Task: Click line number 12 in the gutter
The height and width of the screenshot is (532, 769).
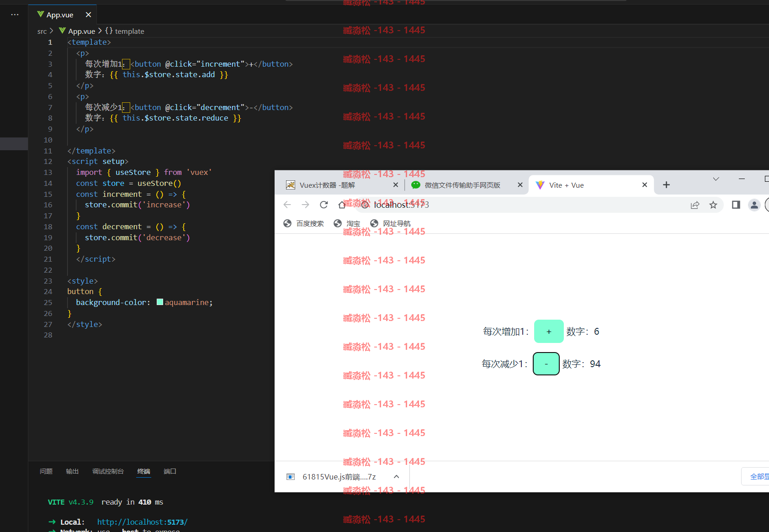Action: pos(48,161)
